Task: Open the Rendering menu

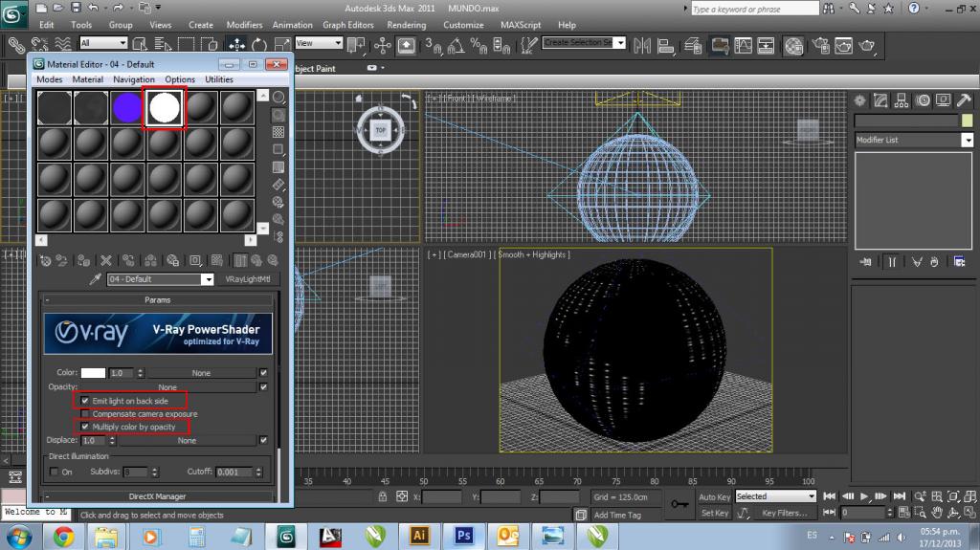Action: click(406, 25)
